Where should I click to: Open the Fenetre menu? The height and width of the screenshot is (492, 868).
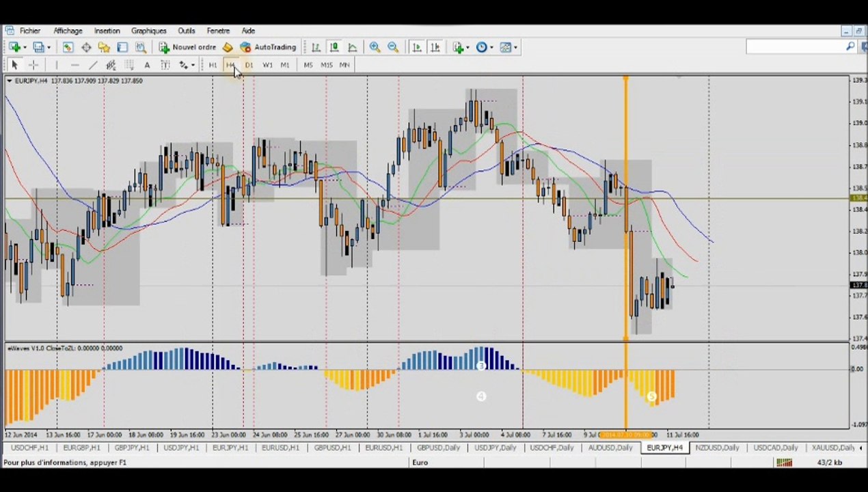[x=218, y=31]
